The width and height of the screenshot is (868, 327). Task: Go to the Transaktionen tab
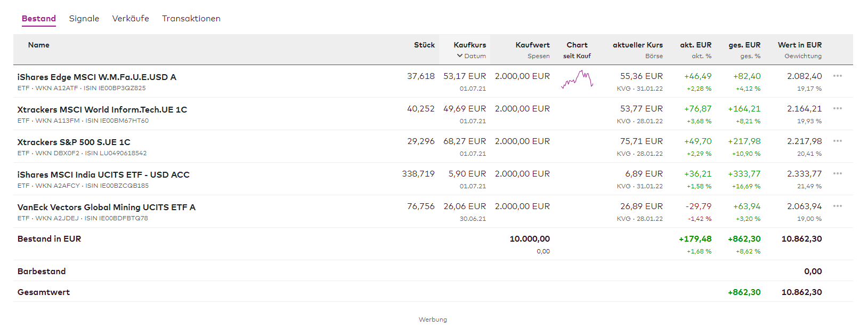click(x=191, y=19)
